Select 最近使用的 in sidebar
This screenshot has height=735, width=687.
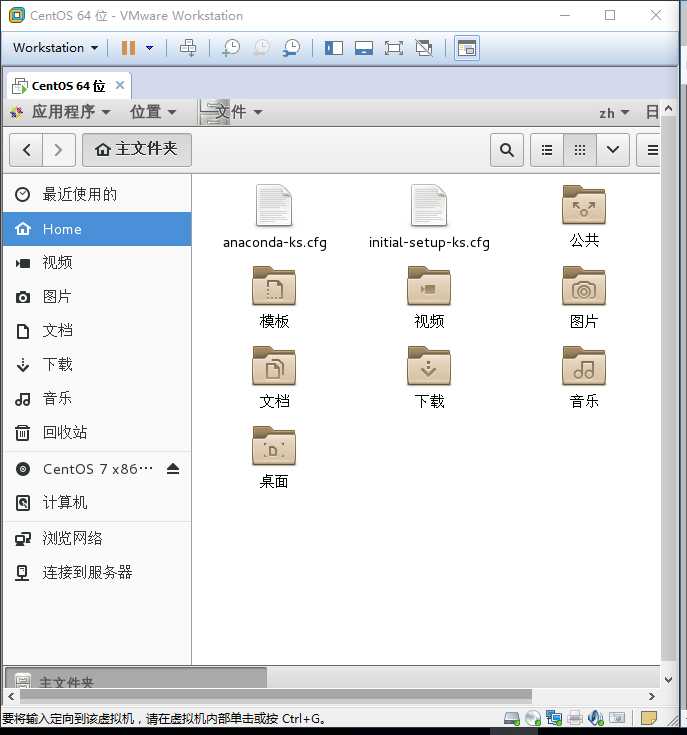(x=97, y=195)
